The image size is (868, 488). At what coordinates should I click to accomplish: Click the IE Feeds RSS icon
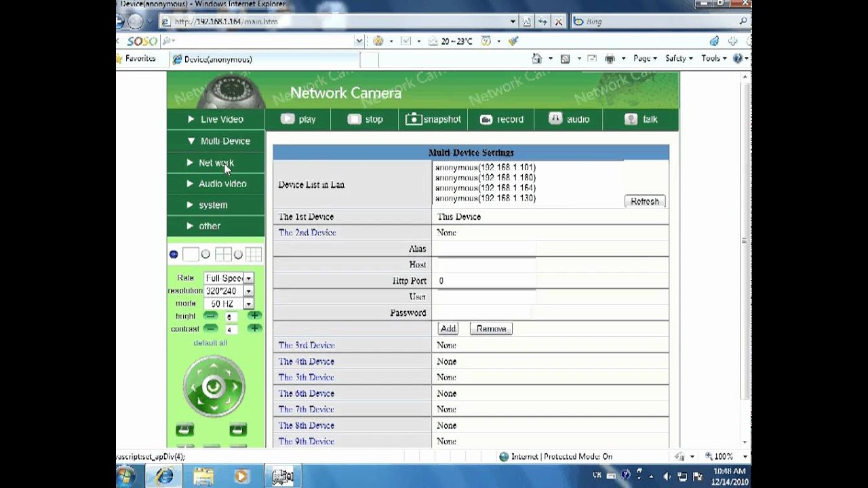[x=565, y=59]
